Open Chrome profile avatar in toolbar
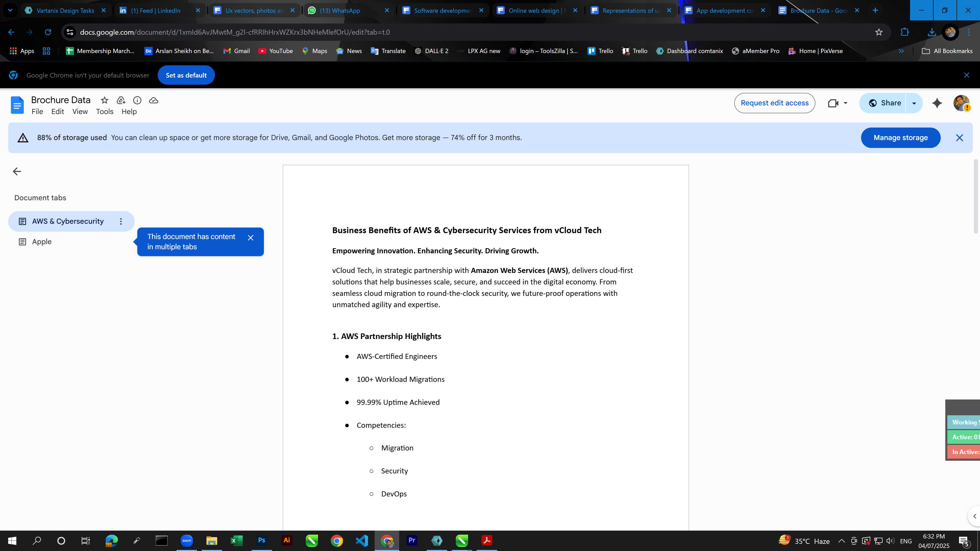Viewport: 980px width, 551px height. pyautogui.click(x=950, y=32)
